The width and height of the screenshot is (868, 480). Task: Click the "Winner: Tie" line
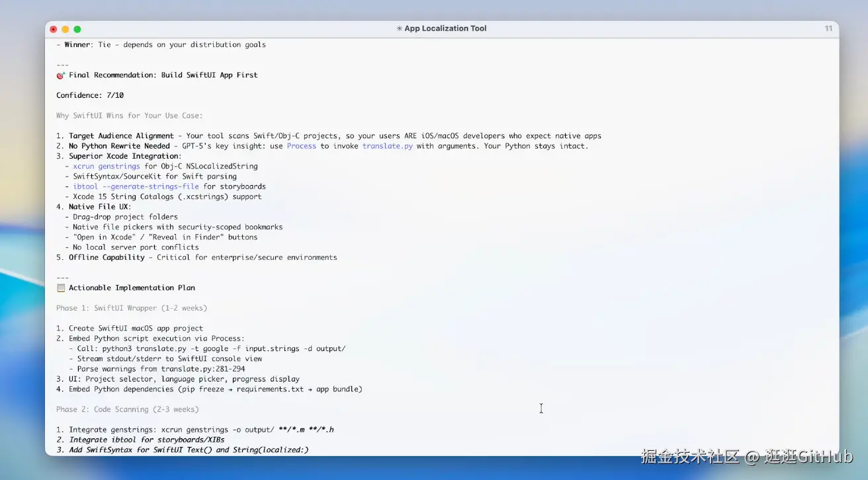click(x=161, y=45)
